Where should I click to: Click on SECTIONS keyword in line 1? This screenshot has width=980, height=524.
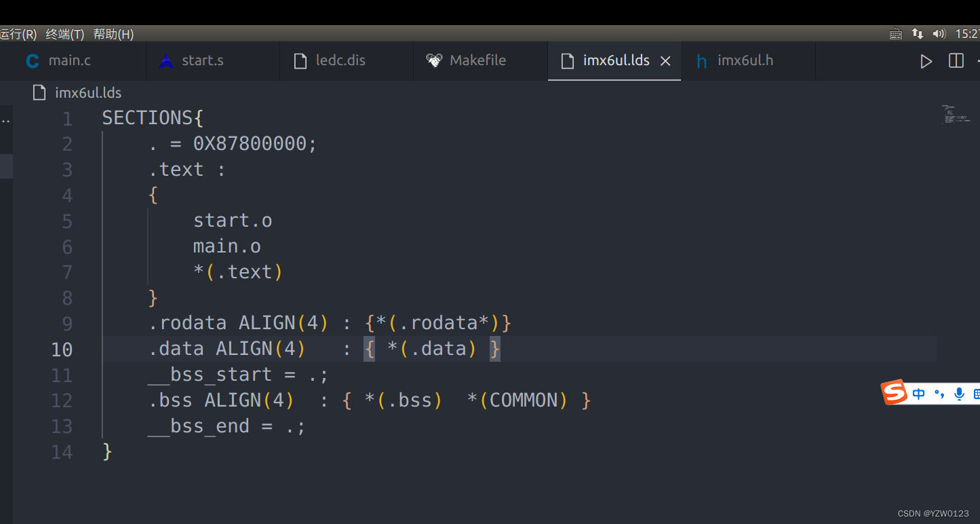point(147,118)
